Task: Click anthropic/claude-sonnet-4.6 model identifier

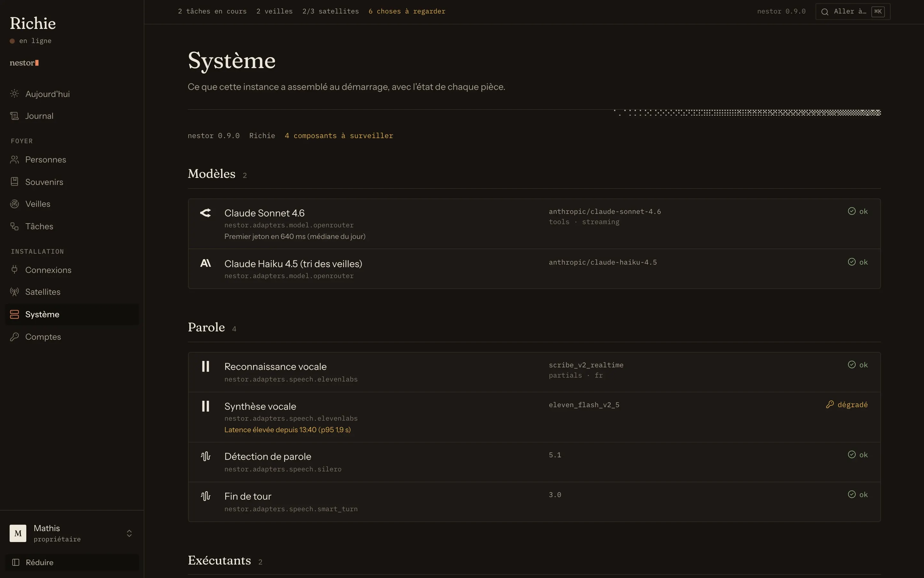Action: click(605, 211)
